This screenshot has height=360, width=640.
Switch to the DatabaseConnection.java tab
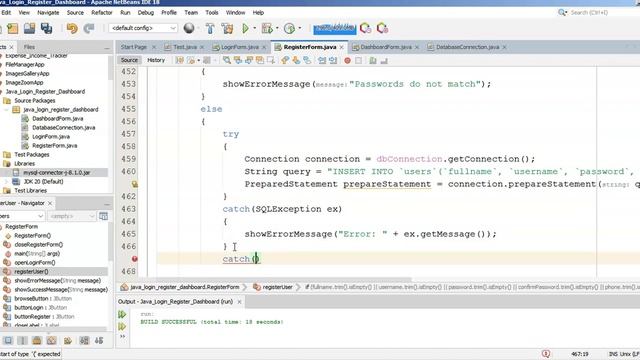coord(467,47)
